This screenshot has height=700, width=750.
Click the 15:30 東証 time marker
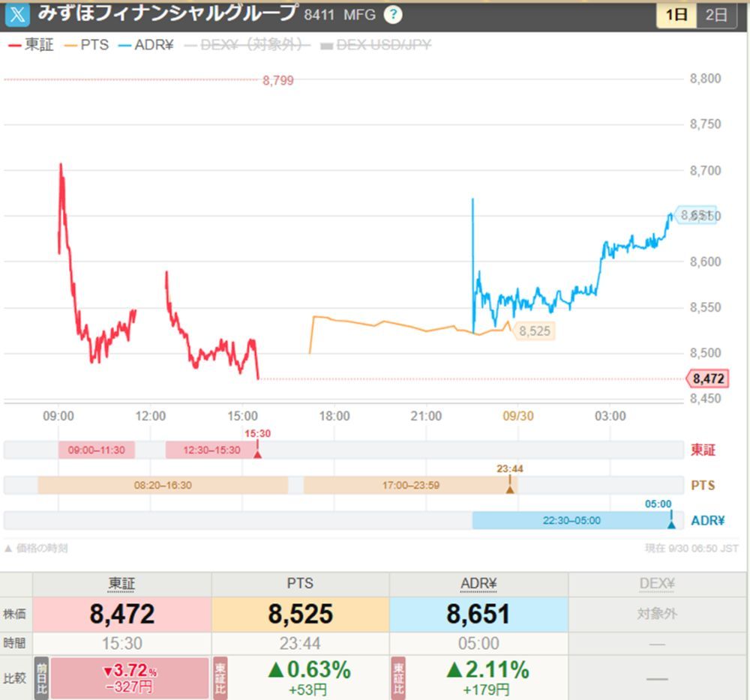(257, 445)
